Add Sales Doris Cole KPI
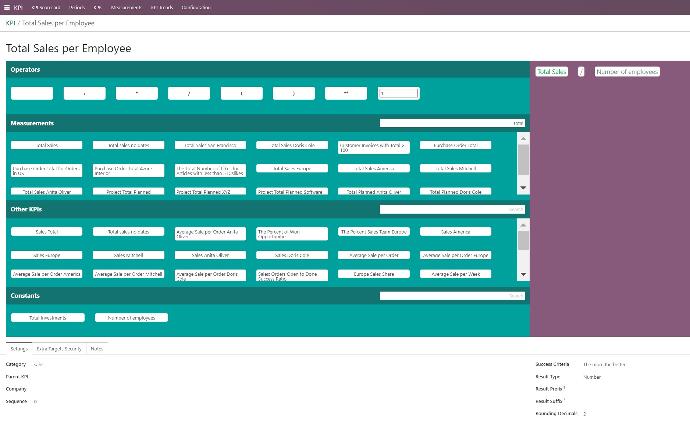Viewport: 690px width, 428px height. click(292, 255)
